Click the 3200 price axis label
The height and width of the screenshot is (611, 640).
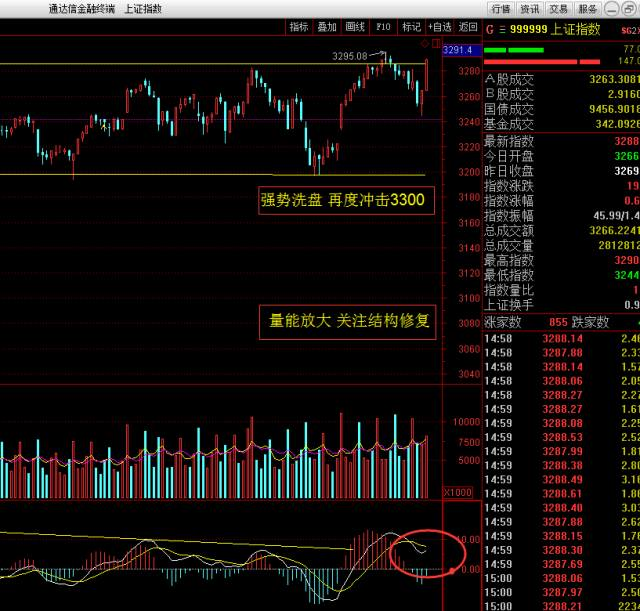point(469,172)
